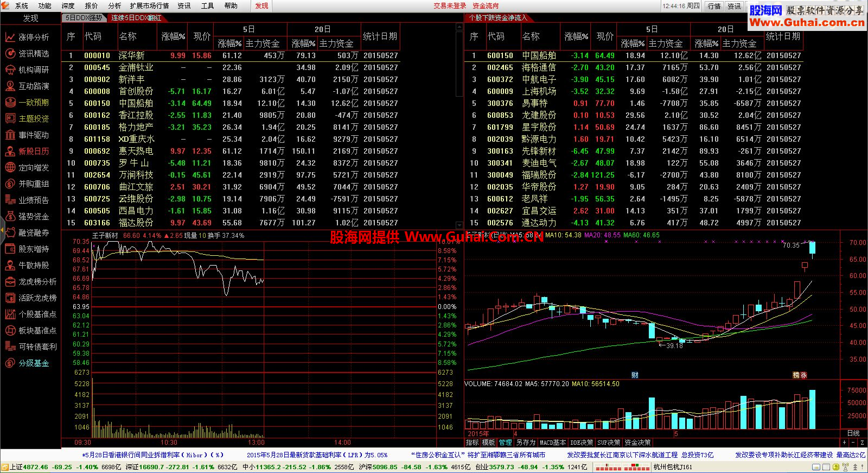Open the 并购重组 sidebar icon
This screenshot has height=473, width=868.
(x=10, y=184)
